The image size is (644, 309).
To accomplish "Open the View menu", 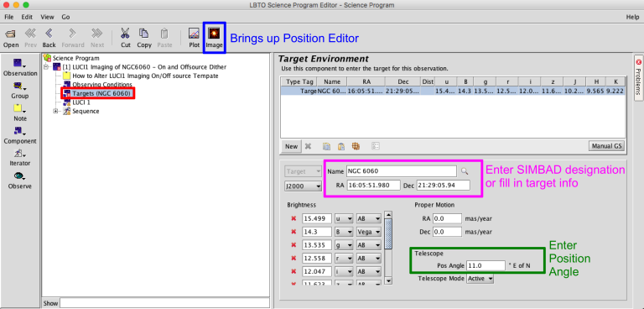I will (x=47, y=18).
